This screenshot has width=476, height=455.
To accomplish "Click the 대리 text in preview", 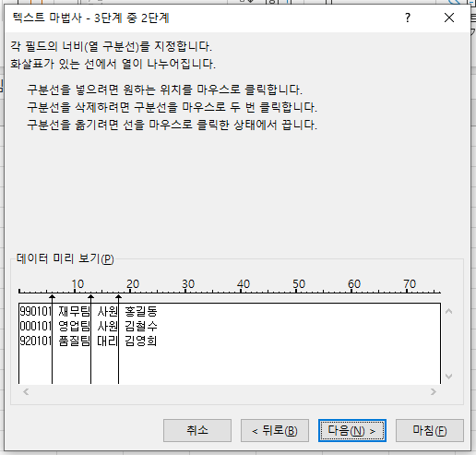I will click(107, 341).
